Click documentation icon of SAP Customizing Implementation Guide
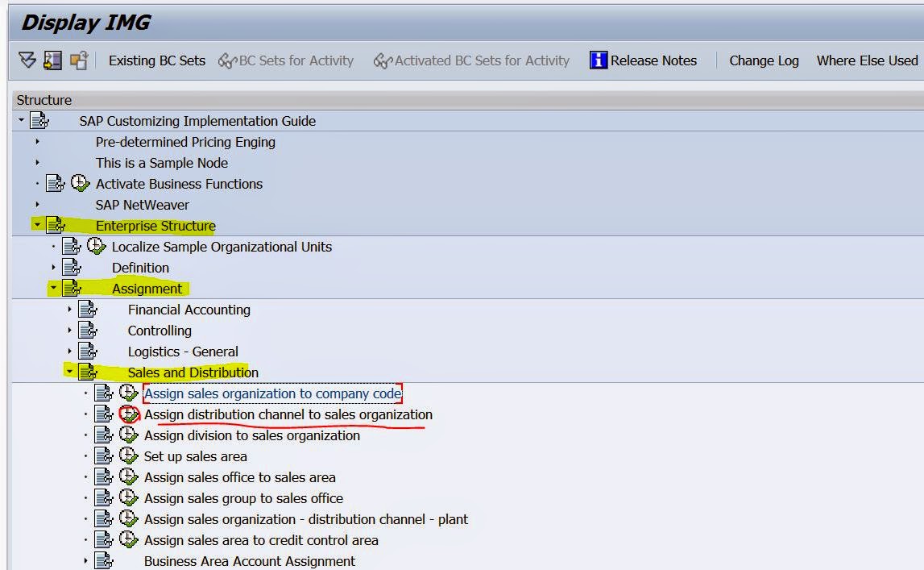The image size is (924, 570). (39, 120)
